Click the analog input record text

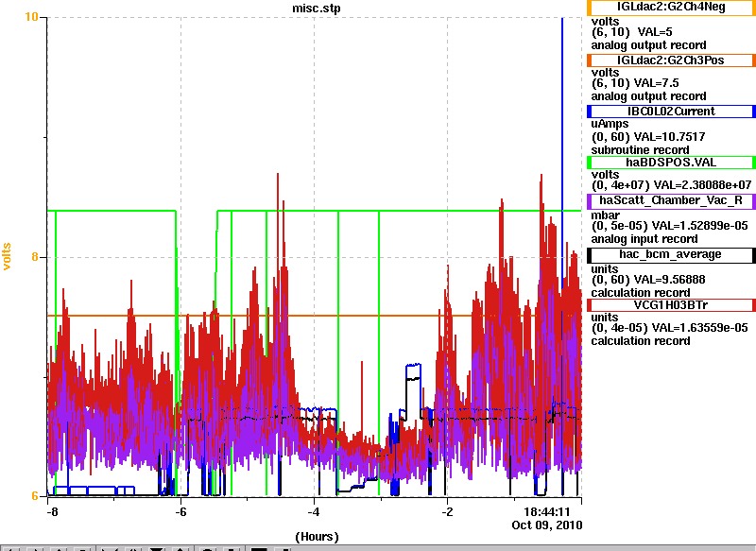pos(644,239)
